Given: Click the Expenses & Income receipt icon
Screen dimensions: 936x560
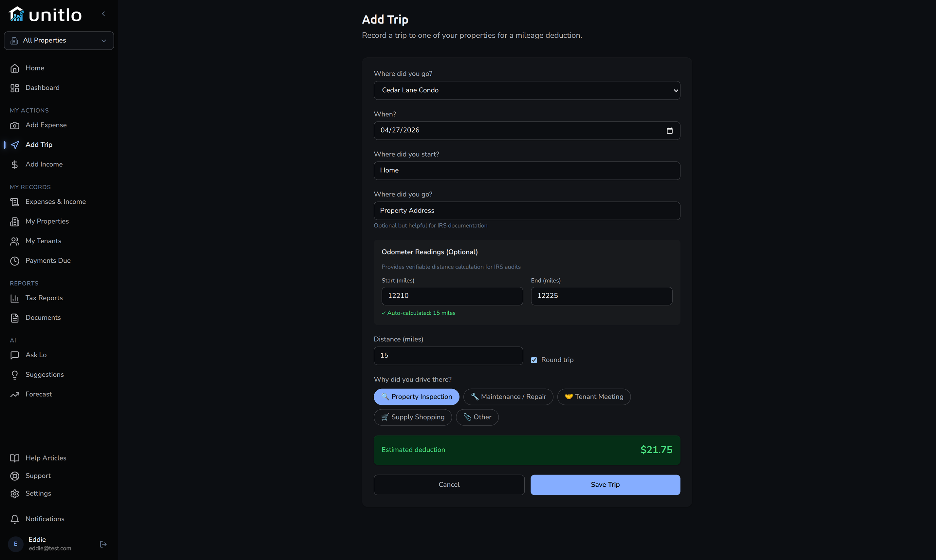Looking at the screenshot, I should point(15,202).
